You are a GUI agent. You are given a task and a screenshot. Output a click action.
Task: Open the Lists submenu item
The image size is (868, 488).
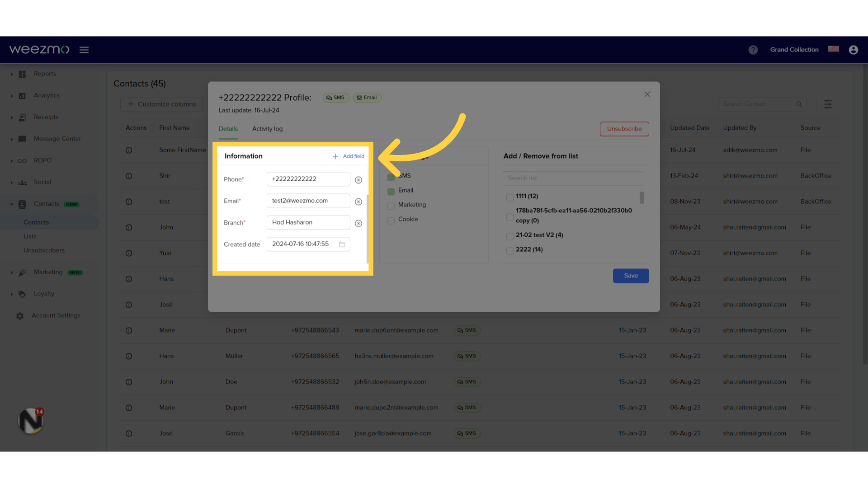pyautogui.click(x=30, y=236)
